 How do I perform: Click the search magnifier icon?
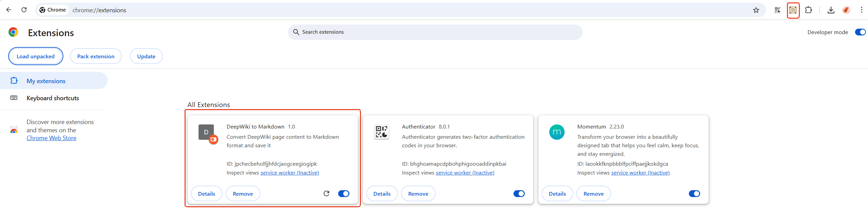click(x=296, y=32)
